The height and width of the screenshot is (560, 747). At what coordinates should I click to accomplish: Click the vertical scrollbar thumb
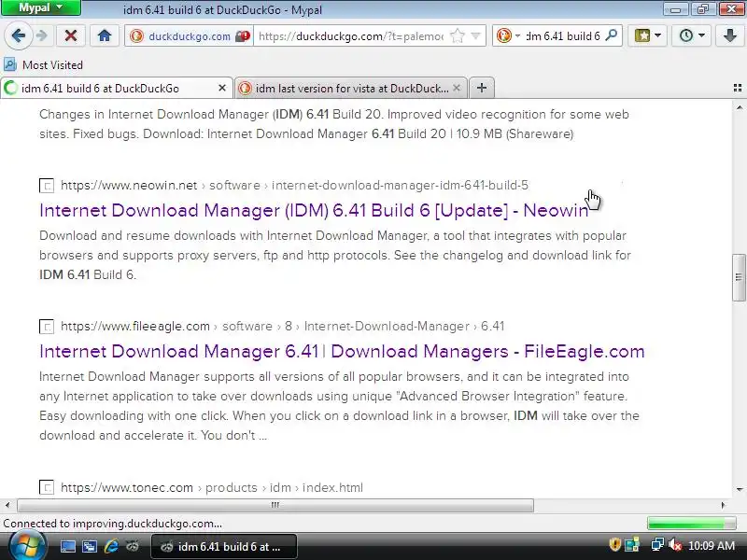(x=739, y=277)
